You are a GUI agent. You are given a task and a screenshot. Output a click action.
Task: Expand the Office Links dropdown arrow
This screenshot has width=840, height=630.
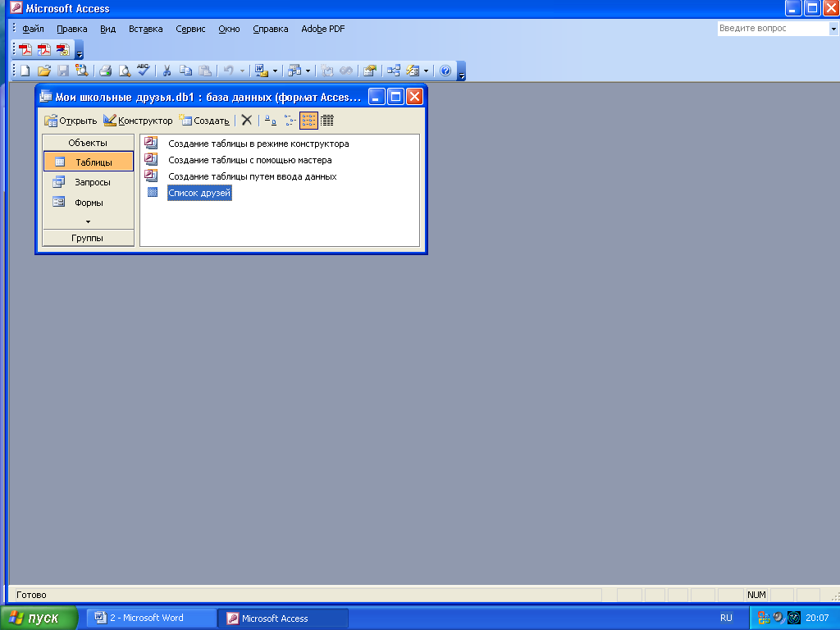tap(276, 71)
